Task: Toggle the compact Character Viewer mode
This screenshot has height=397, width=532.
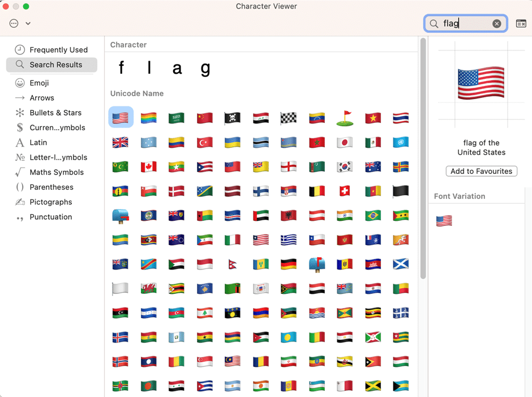Action: [x=521, y=23]
